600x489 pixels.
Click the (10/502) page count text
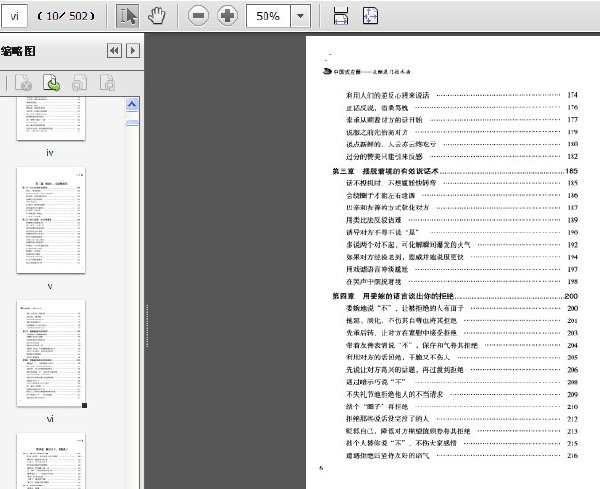66,16
